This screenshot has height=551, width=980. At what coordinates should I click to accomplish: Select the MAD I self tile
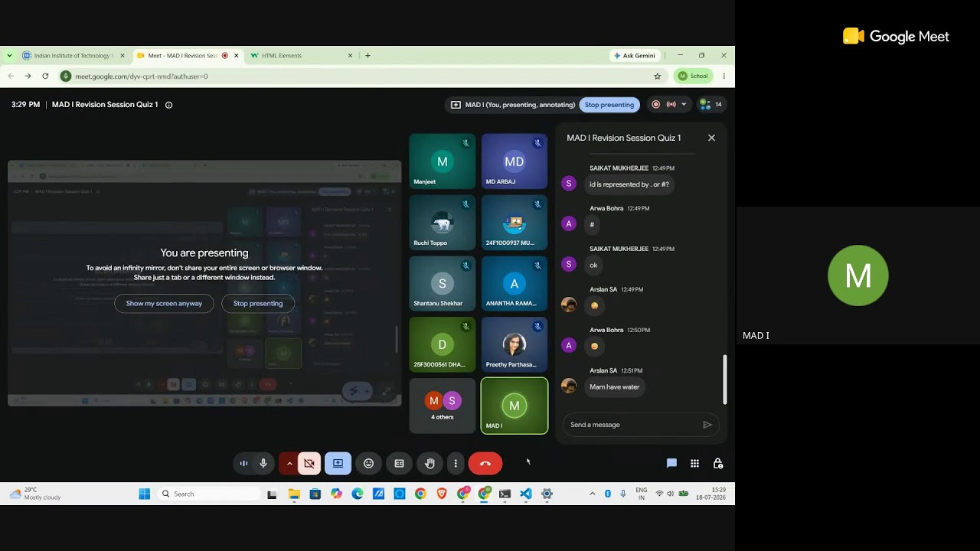514,406
